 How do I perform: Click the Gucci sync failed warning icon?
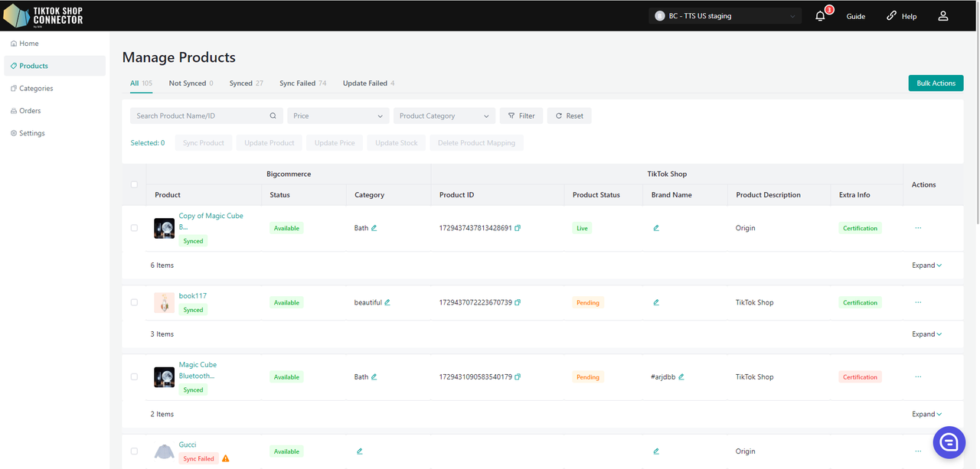point(226,458)
